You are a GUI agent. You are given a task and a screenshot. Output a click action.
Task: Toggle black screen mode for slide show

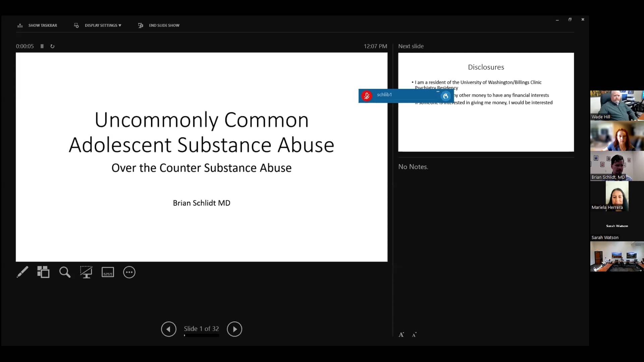coord(86,272)
